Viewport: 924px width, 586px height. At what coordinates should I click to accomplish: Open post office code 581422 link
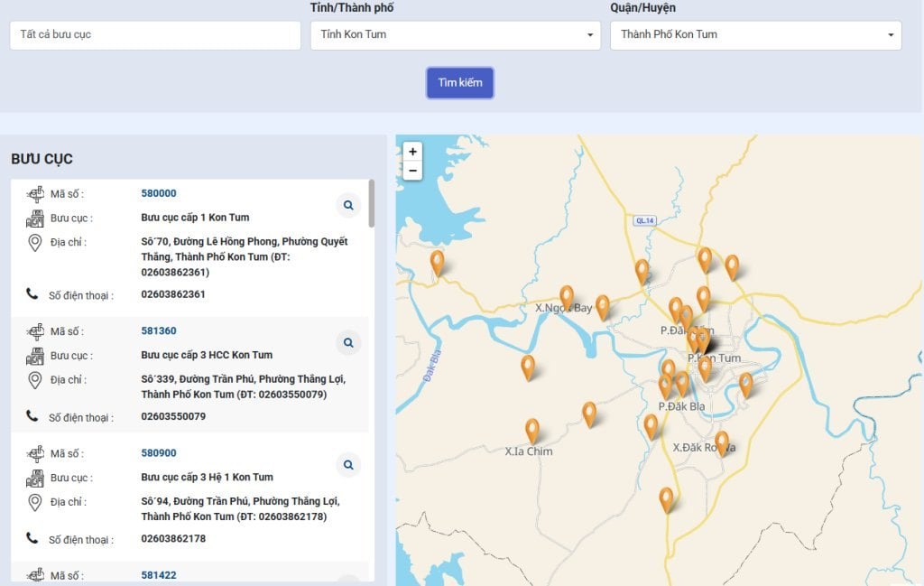159,575
